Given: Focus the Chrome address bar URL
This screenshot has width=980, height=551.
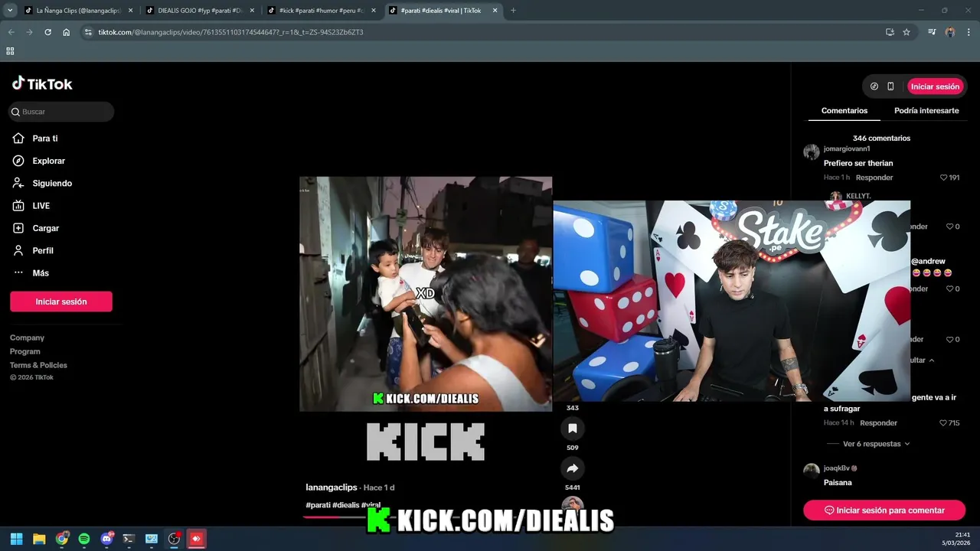Looking at the screenshot, I should 230,32.
